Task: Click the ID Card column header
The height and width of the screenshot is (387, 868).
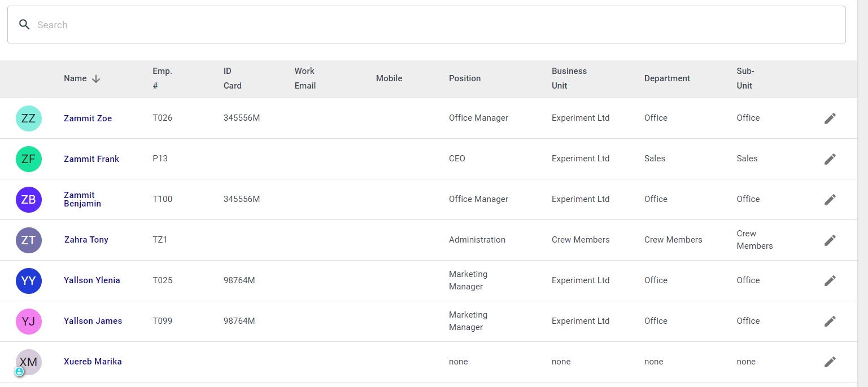Action: tap(232, 78)
